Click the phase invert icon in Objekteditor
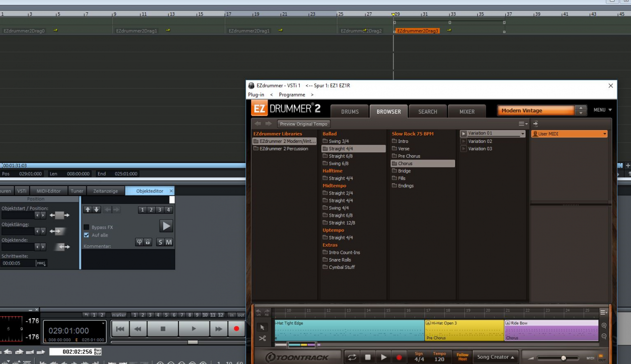Screen dimensions: 631x364 (x=140, y=242)
